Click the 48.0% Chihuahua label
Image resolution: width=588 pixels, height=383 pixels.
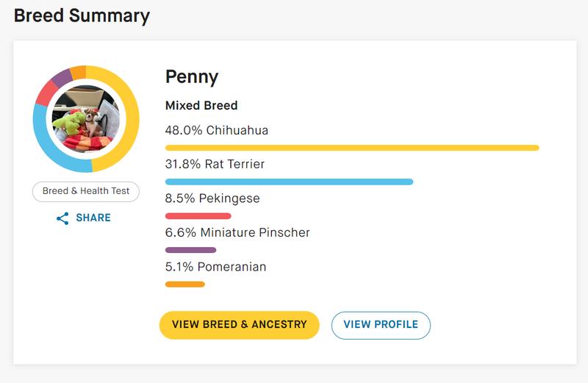click(x=217, y=131)
